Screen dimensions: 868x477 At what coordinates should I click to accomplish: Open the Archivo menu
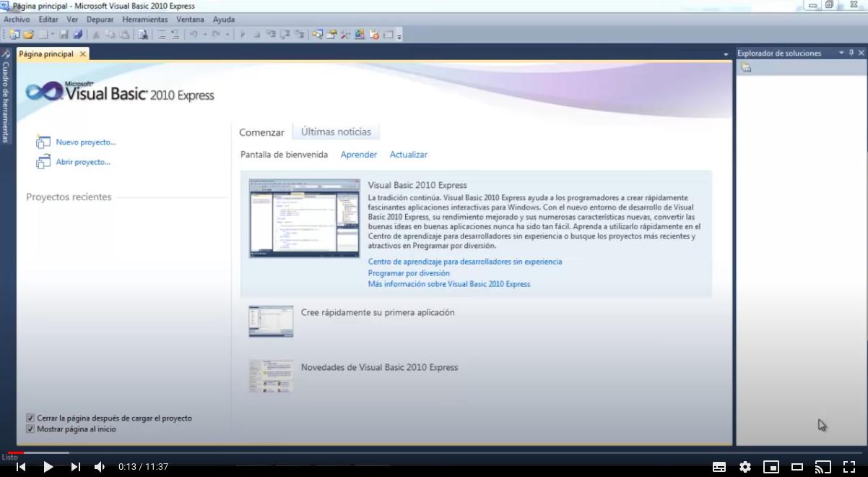tap(17, 20)
